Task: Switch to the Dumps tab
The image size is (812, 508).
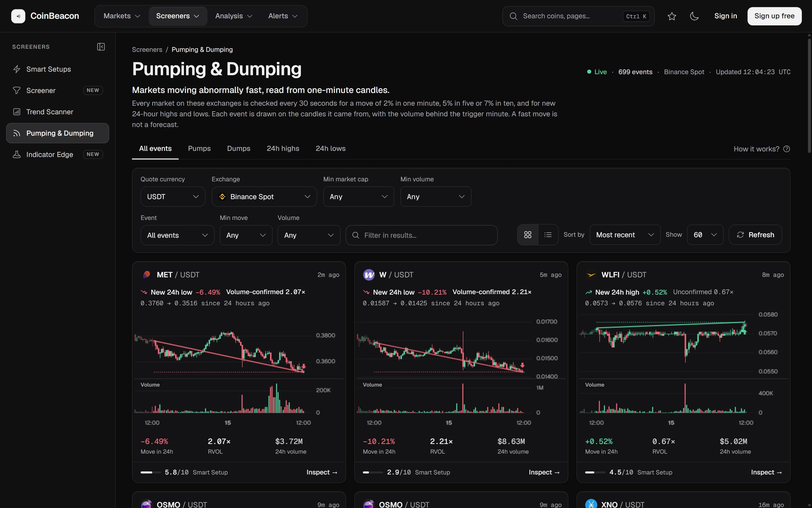Action: tap(239, 149)
